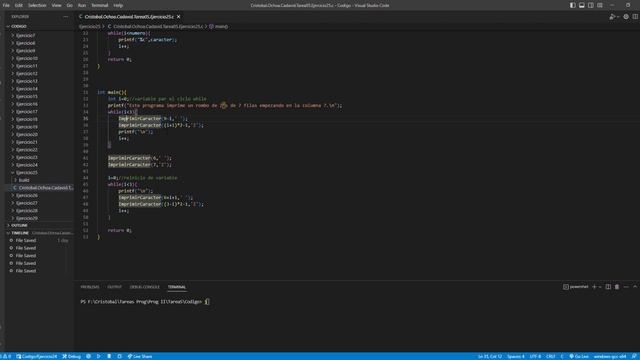Image resolution: width=640 pixels, height=360 pixels.
Task: Open the run/debug dropdown arrow
Action: pyautogui.click(x=618, y=17)
